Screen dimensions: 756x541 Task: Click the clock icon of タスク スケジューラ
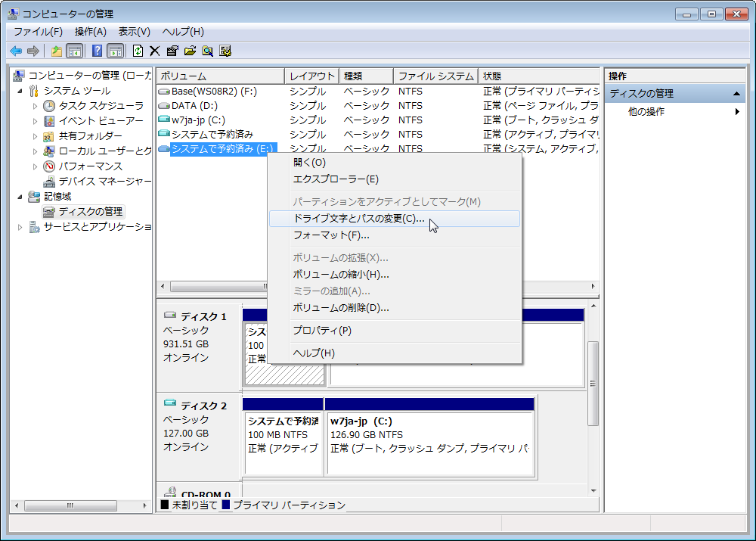click(49, 106)
